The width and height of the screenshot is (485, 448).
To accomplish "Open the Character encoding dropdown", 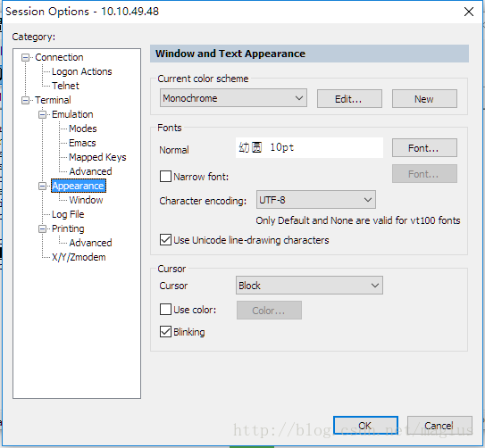I will (x=316, y=200).
